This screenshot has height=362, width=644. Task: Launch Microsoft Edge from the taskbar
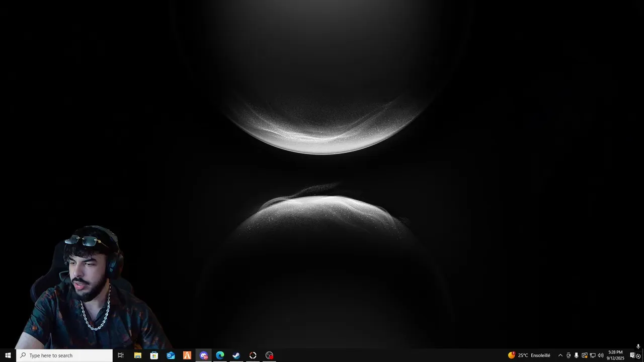220,355
